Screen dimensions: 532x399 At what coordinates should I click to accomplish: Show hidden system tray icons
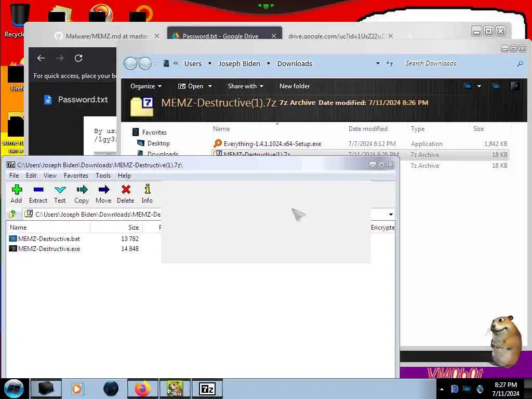tap(442, 389)
